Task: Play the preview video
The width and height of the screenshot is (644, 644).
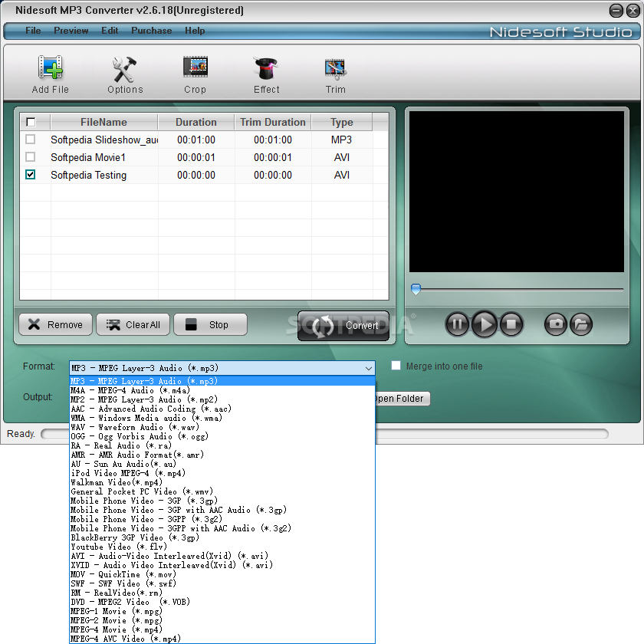Action: coord(485,324)
